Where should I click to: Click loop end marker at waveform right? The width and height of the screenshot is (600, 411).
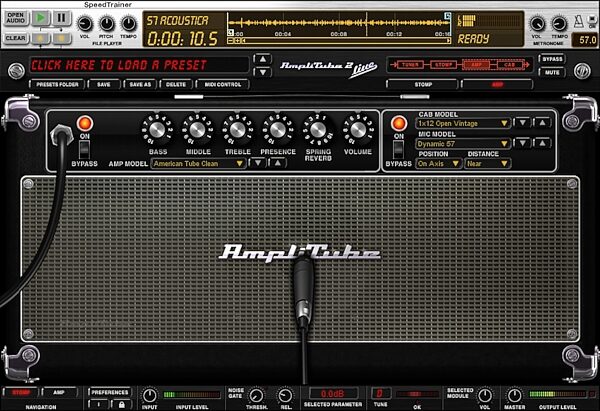tap(447, 16)
